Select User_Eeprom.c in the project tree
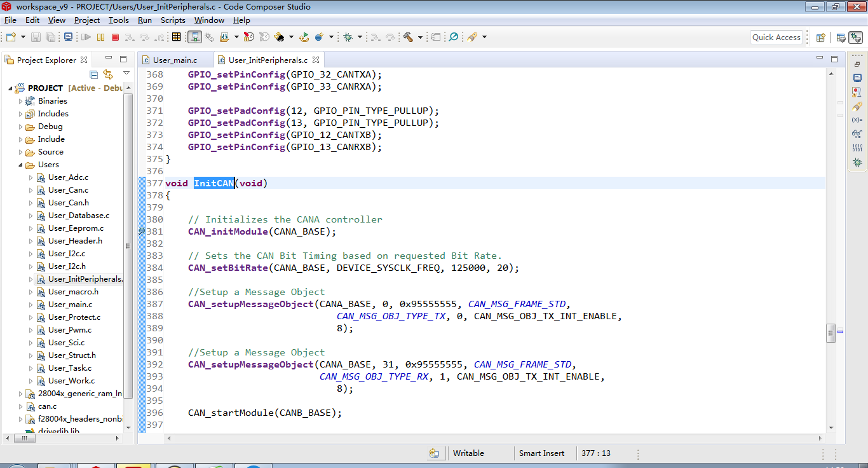 76,228
